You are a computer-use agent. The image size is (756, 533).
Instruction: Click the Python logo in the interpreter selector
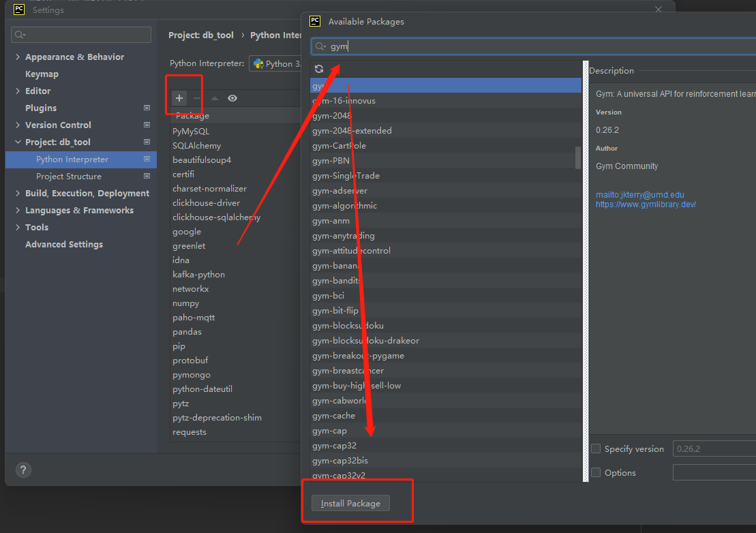tap(259, 63)
